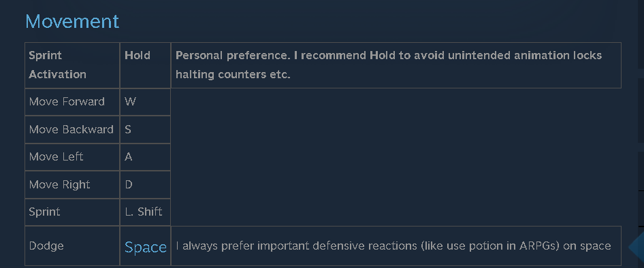The image size is (644, 268).
Task: Click the Hold value cell
Action: tap(146, 65)
